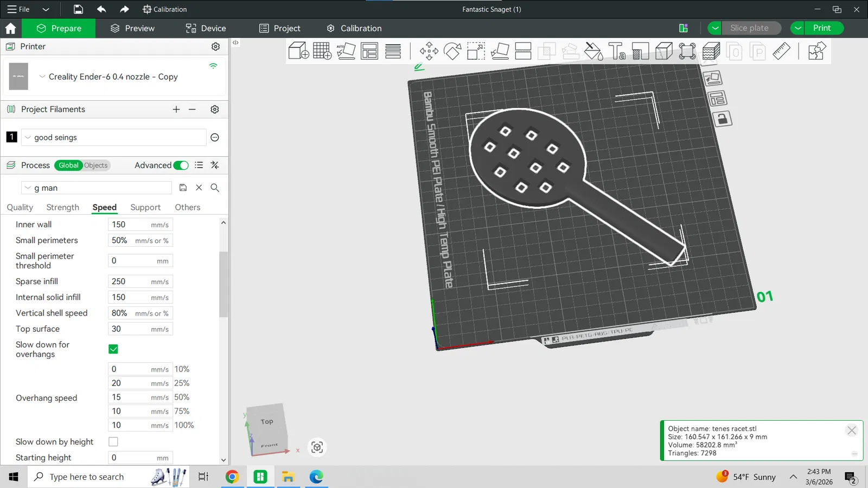
Task: Click the Undo arrow in title bar
Action: (101, 9)
